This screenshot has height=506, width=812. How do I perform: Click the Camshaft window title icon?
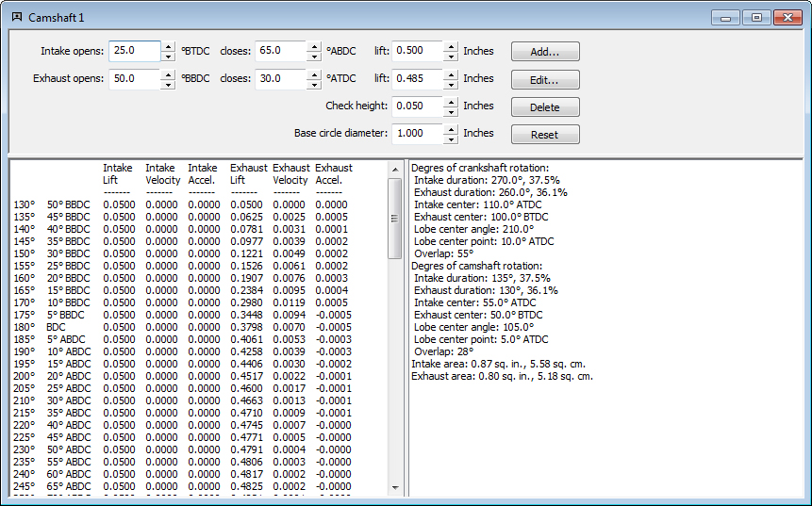pos(16,17)
